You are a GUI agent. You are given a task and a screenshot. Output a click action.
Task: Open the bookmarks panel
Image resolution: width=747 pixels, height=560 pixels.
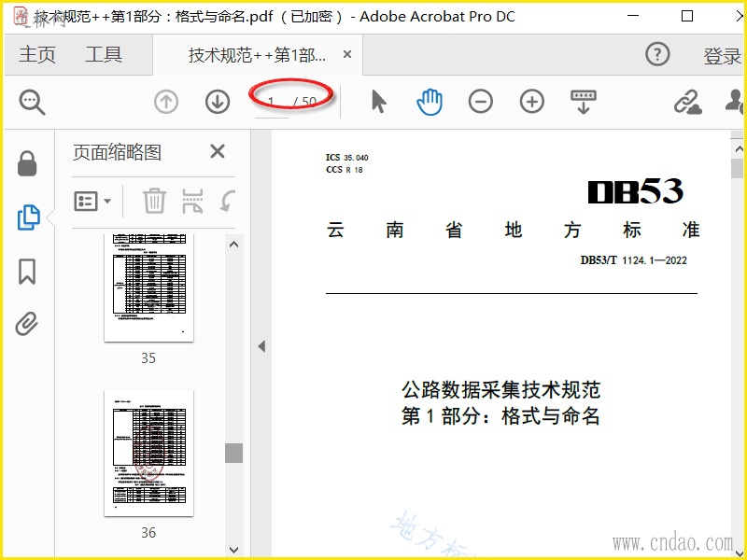[x=27, y=272]
